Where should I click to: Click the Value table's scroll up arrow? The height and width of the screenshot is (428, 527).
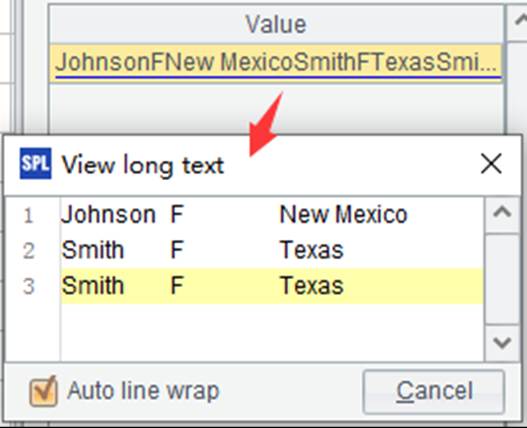point(518,22)
